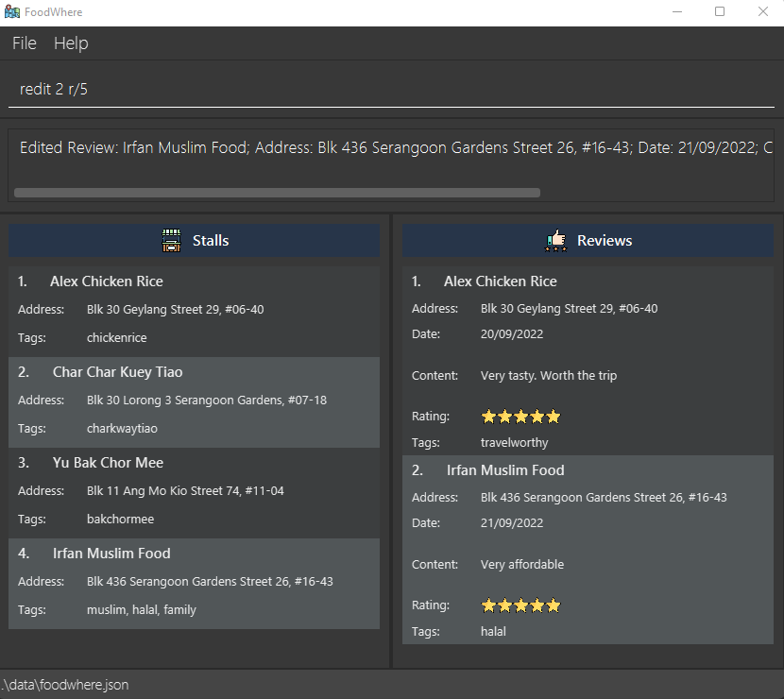Select the Irfan Muslim Food review title

point(505,470)
